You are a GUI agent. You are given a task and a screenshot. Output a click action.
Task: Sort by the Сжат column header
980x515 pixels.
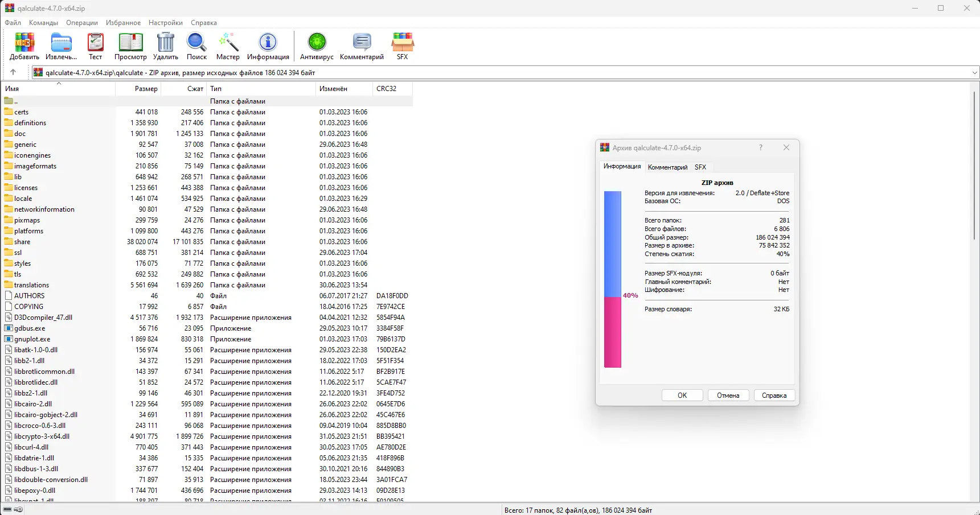tap(184, 89)
